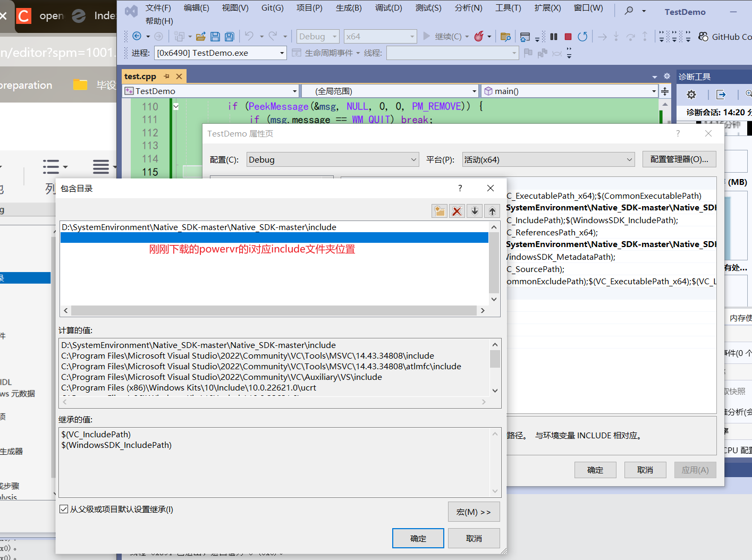The width and height of the screenshot is (752, 560).
Task: Save the current file with floppy icon
Action: pyautogui.click(x=215, y=36)
